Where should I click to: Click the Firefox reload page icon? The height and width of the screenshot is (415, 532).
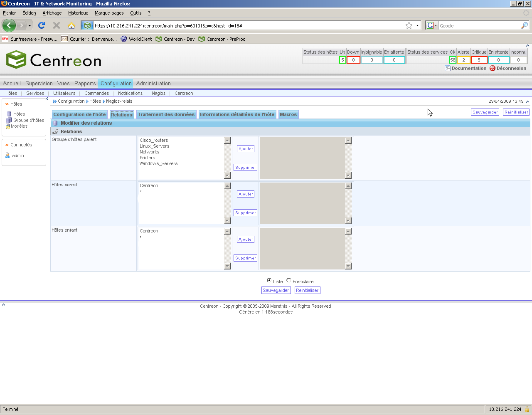42,25
